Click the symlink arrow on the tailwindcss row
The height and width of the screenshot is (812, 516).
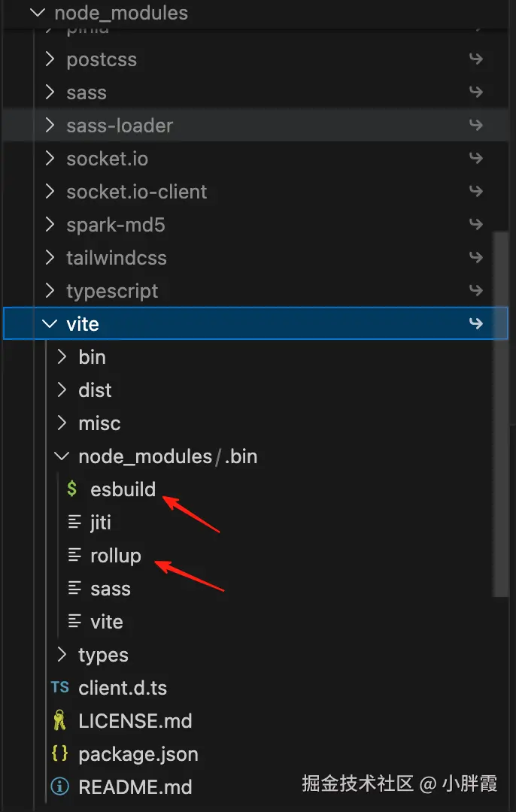[x=475, y=257]
